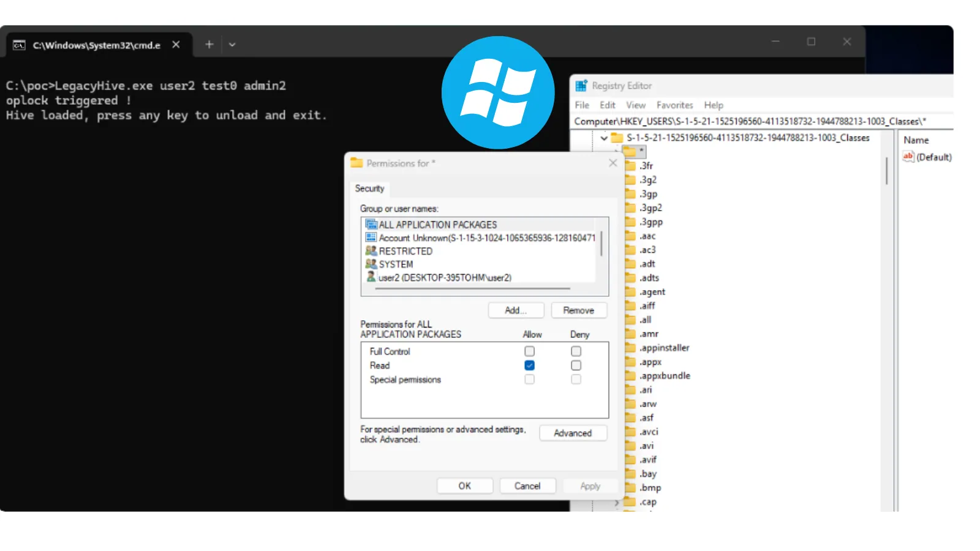Image resolution: width=980 pixels, height=551 pixels.
Task: Expand the .cap key tree node
Action: point(617,502)
